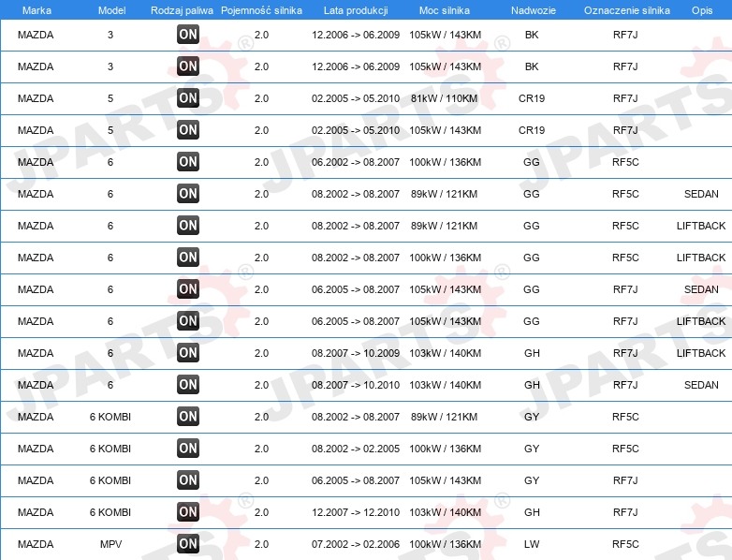Click the Model column header

(111, 10)
